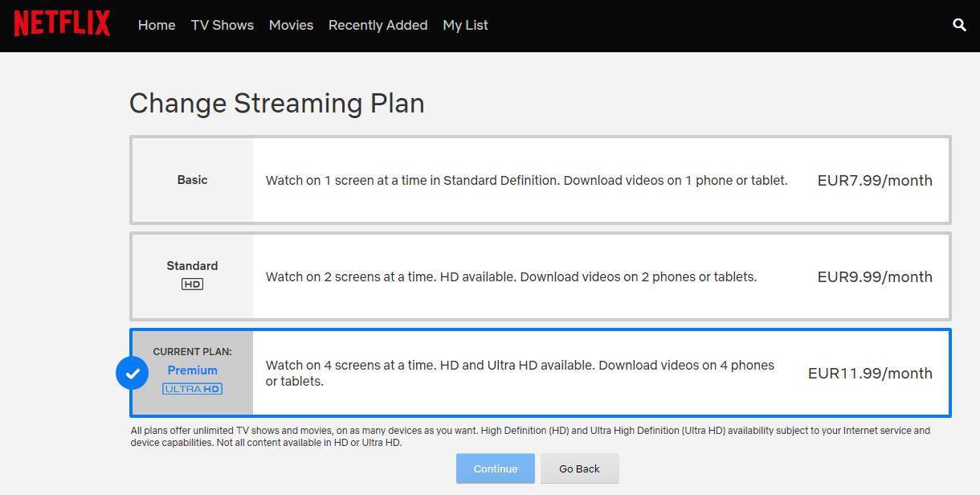Open Movies in navigation bar

pyautogui.click(x=292, y=25)
